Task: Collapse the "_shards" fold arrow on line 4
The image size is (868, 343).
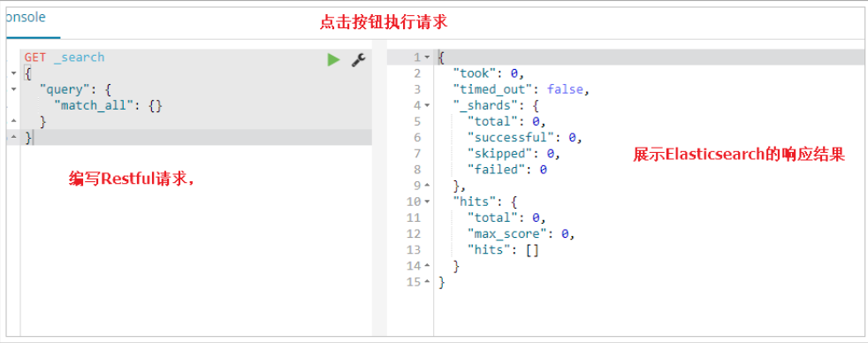Action: click(427, 105)
